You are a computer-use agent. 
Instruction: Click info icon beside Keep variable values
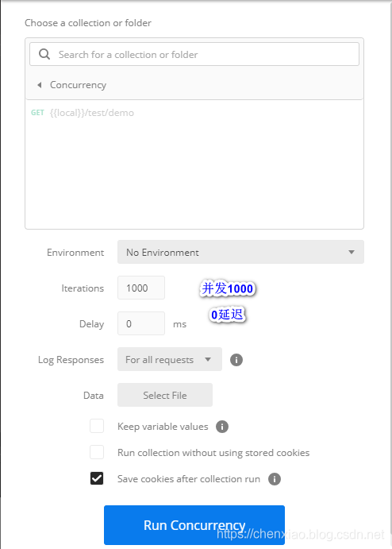(x=222, y=427)
